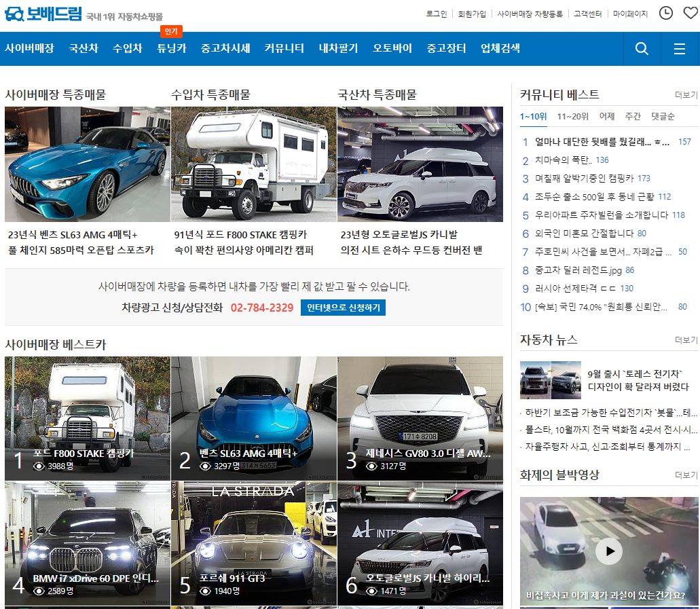
Task: Select the 주간 tab
Action: coord(633,117)
